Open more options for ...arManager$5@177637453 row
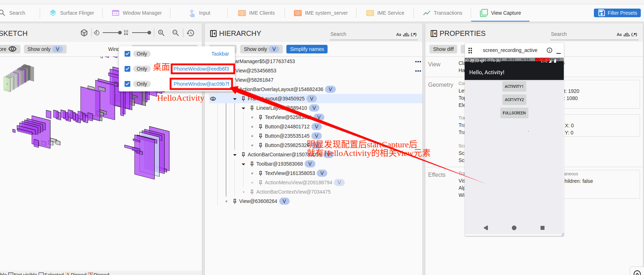Screen dimensions: 644x275 pos(418,62)
